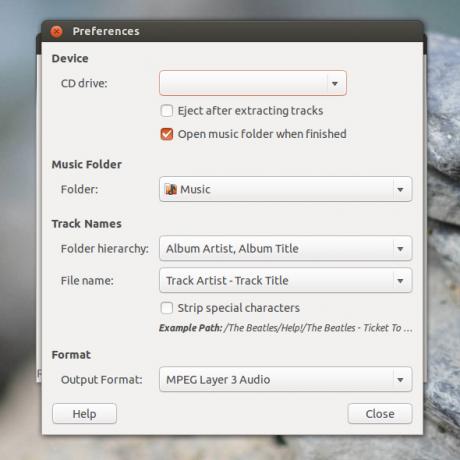Image resolution: width=460 pixels, height=460 pixels.
Task: Click the Folder hierarchy dropdown arrow
Action: tap(400, 249)
